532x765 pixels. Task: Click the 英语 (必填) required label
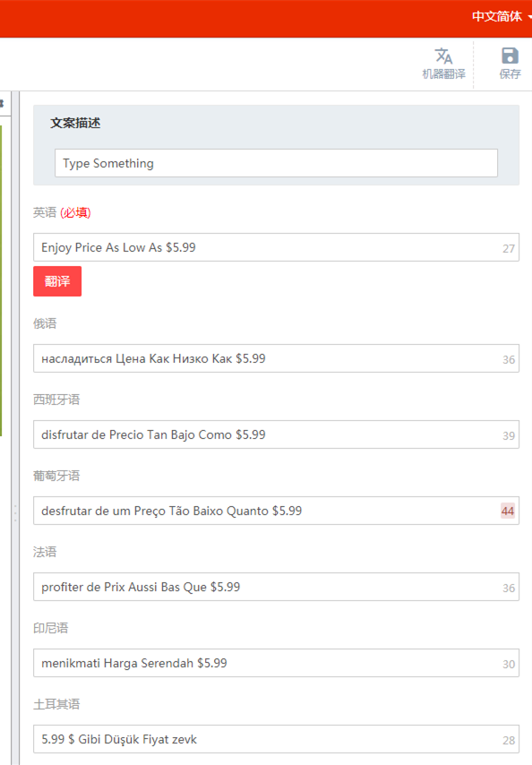tap(62, 212)
